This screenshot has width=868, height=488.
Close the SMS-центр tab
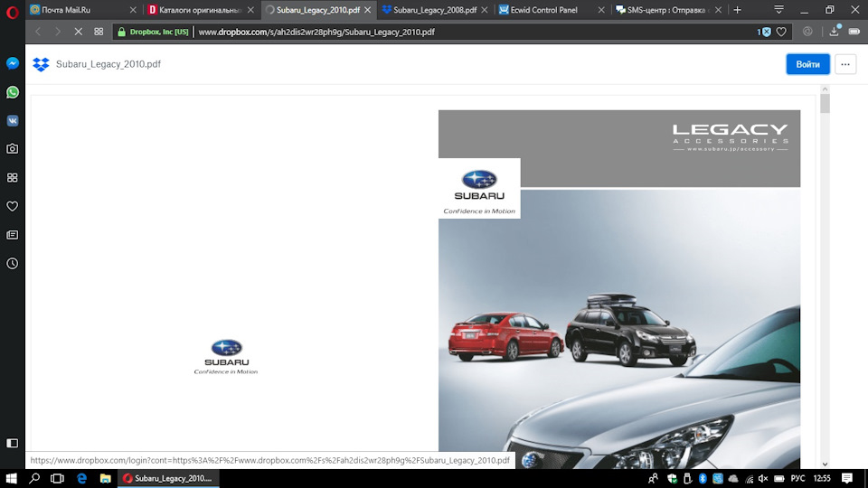(x=718, y=10)
